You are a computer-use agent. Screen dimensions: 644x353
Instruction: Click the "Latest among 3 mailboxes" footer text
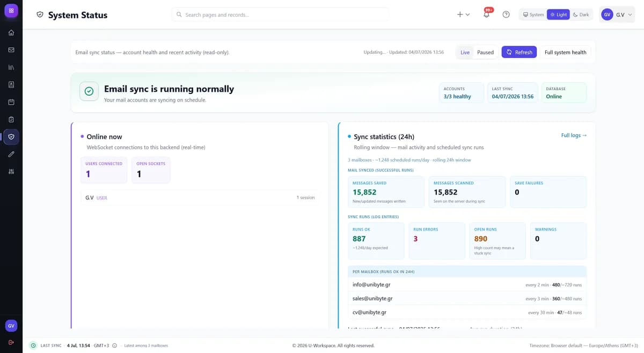[146, 345]
